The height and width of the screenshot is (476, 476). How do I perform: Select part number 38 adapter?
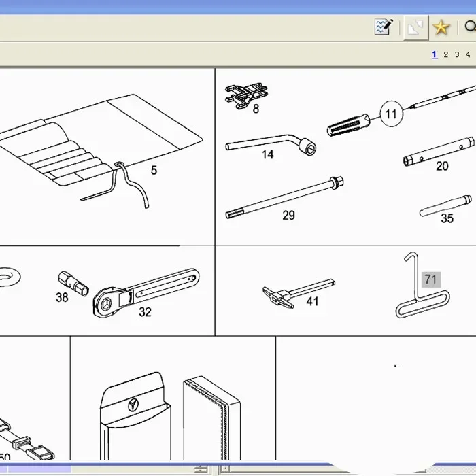(62, 297)
